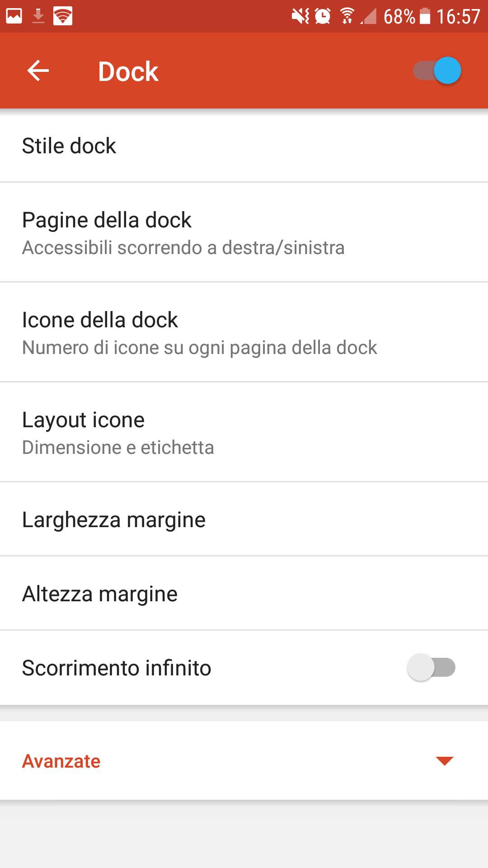The image size is (488, 868).
Task: Open Stile dock settings
Action: [x=69, y=146]
